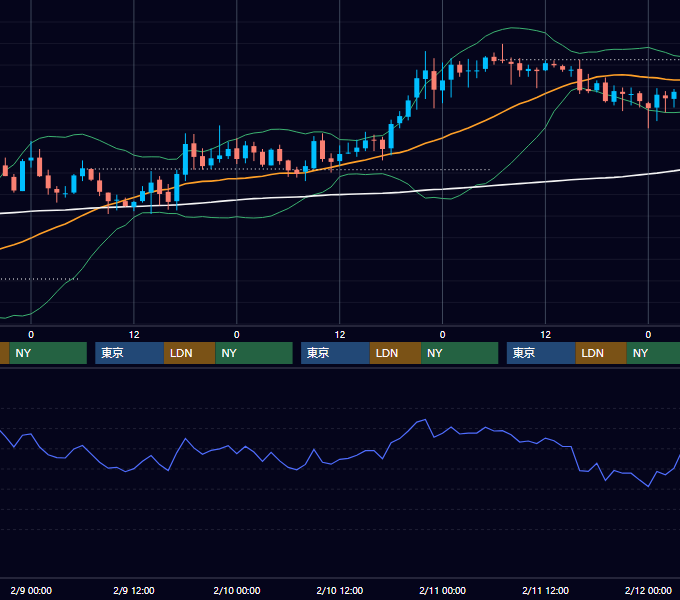680x600 pixels.
Task: Select the 東京 session block on 2/10
Action: (335, 353)
